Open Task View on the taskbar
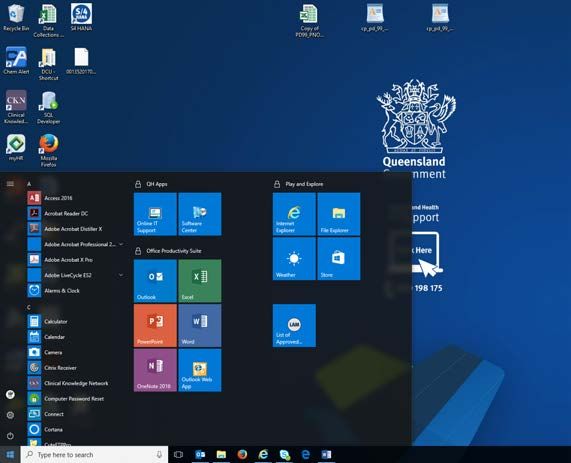The height and width of the screenshot is (463, 571). (178, 455)
